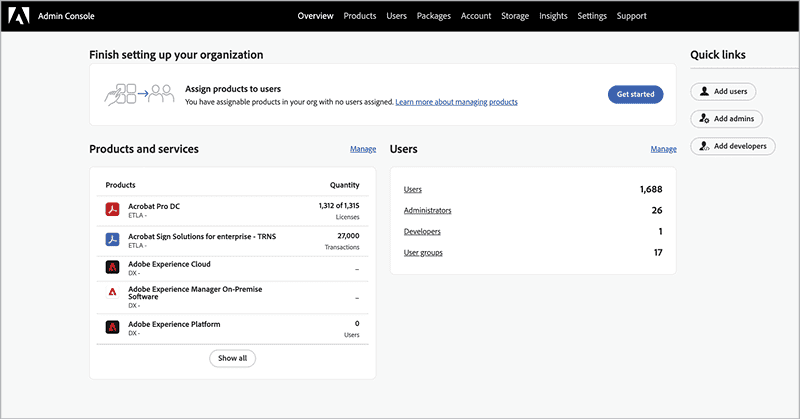
Task: Select the Adobe Experience Cloud row text
Action: pos(169,264)
